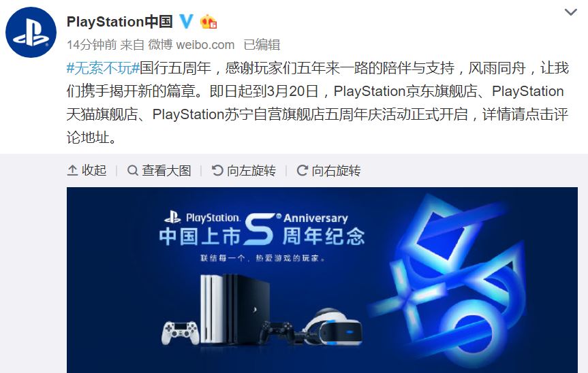Screen dimensions: 588x373
Task: Click the blue verified V badge
Action: (187, 22)
